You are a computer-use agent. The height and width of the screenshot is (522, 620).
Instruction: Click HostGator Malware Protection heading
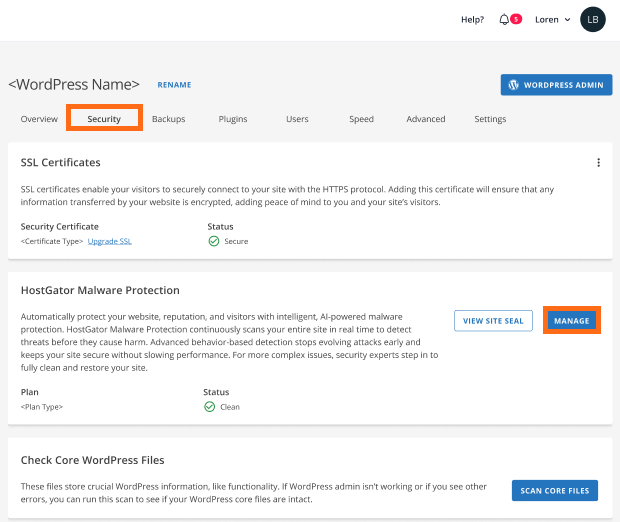coord(100,290)
